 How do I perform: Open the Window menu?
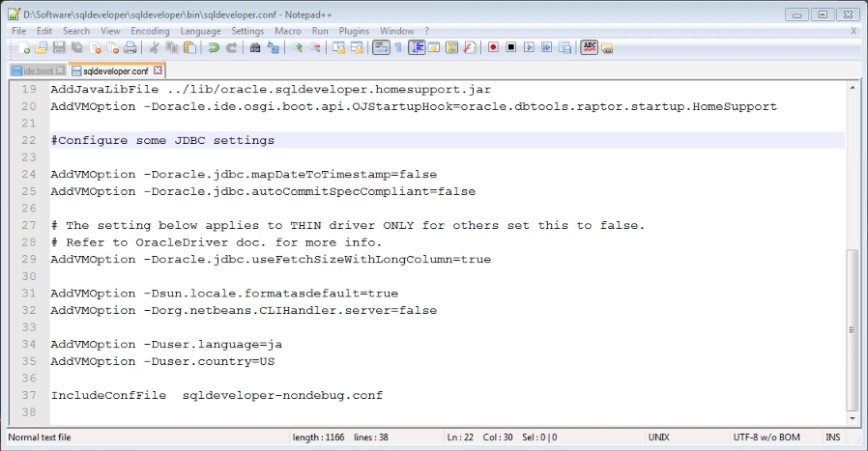397,31
